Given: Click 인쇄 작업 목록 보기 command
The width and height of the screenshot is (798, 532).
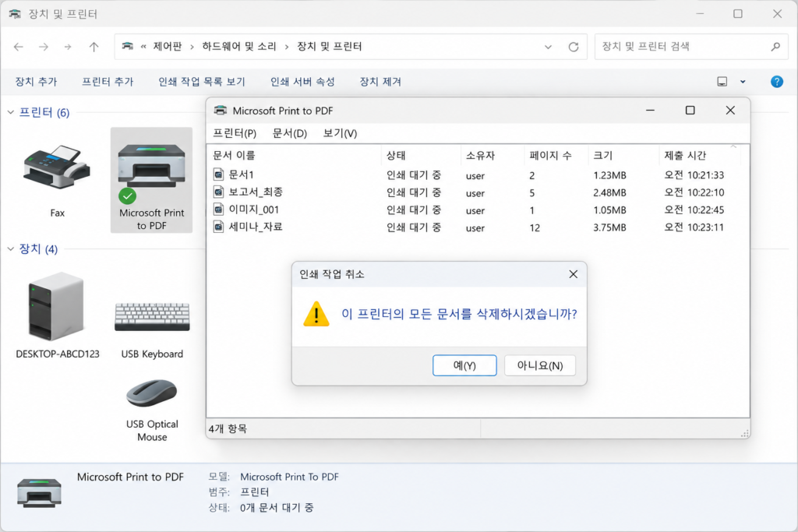Looking at the screenshot, I should click(202, 81).
